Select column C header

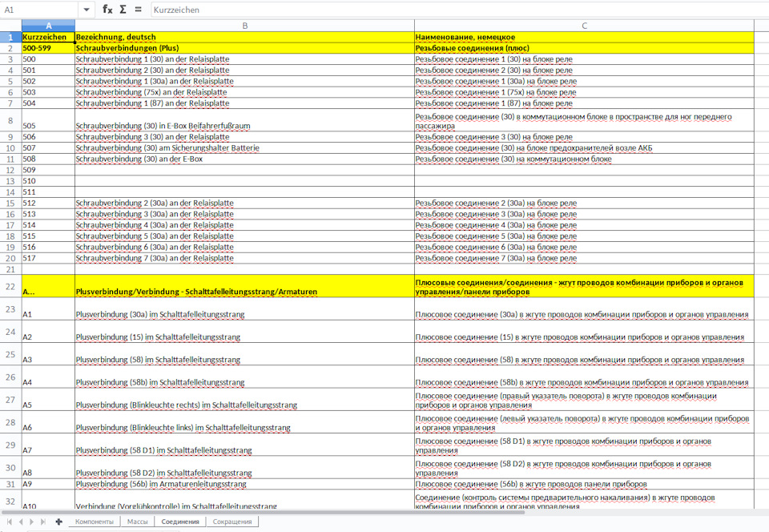(x=584, y=26)
